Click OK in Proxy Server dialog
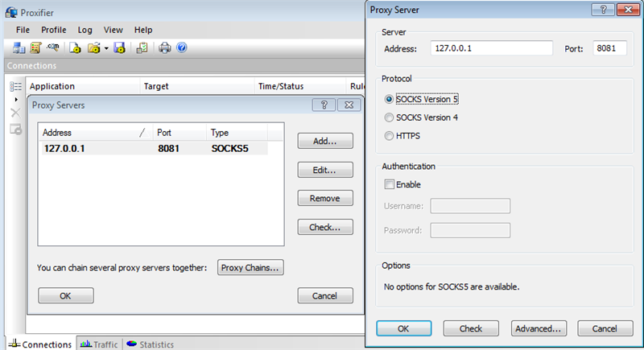The image size is (644, 350). click(404, 328)
